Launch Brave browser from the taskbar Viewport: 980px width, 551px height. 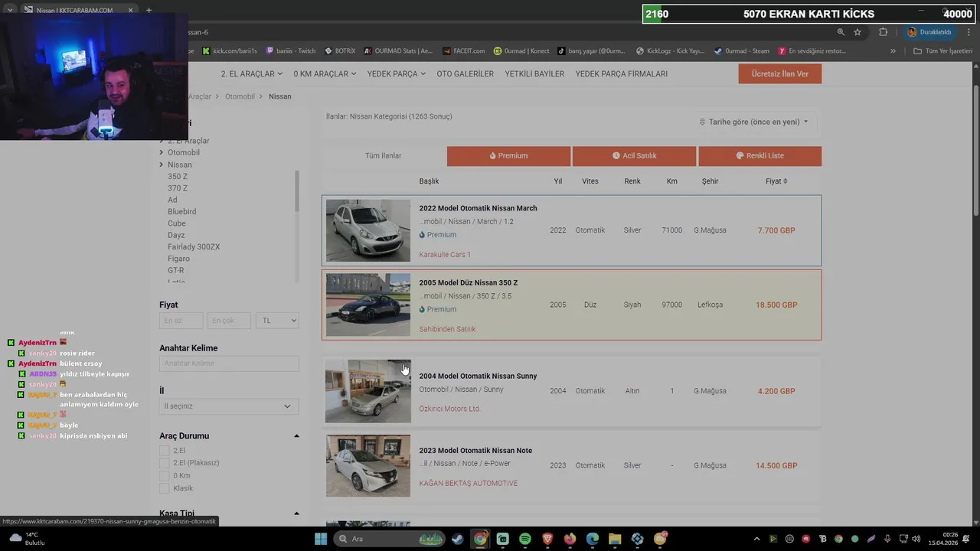[x=547, y=539]
